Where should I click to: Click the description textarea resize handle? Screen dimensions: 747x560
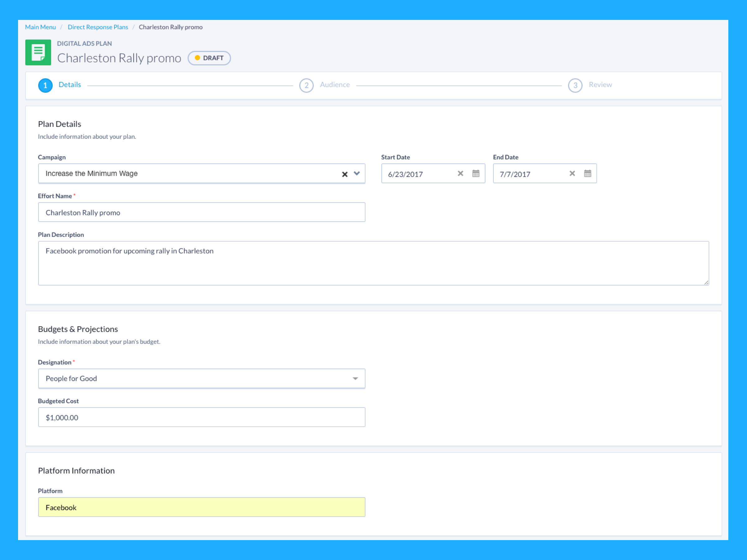(706, 282)
